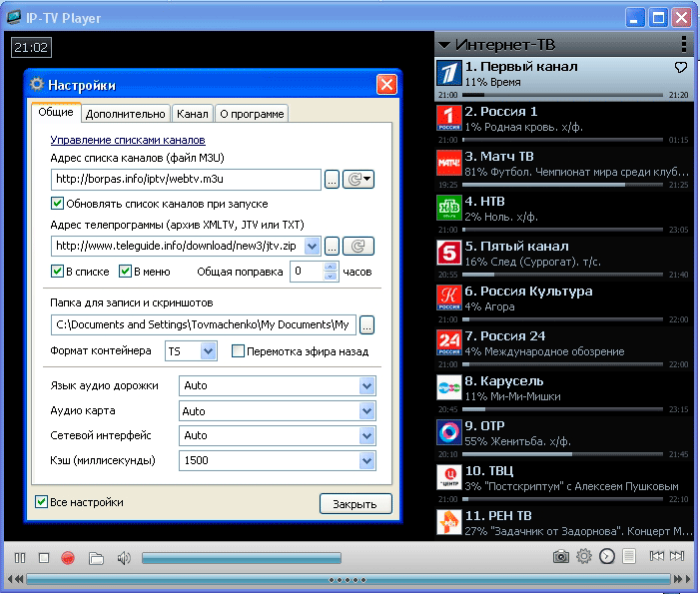
Task: Browse the recording folder with '...' button
Action: (366, 324)
